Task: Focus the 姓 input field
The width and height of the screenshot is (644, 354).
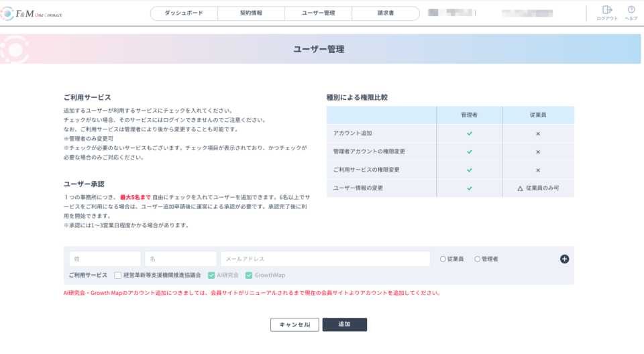Action: 105,259
